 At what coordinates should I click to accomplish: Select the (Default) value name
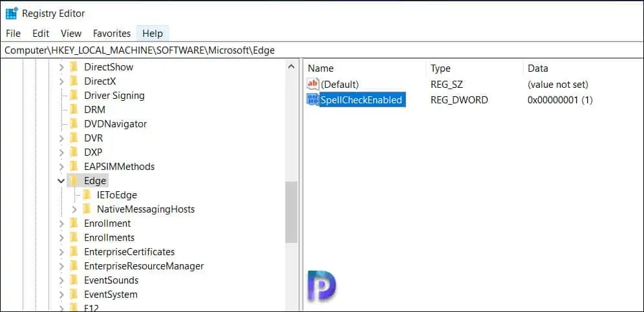[339, 85]
